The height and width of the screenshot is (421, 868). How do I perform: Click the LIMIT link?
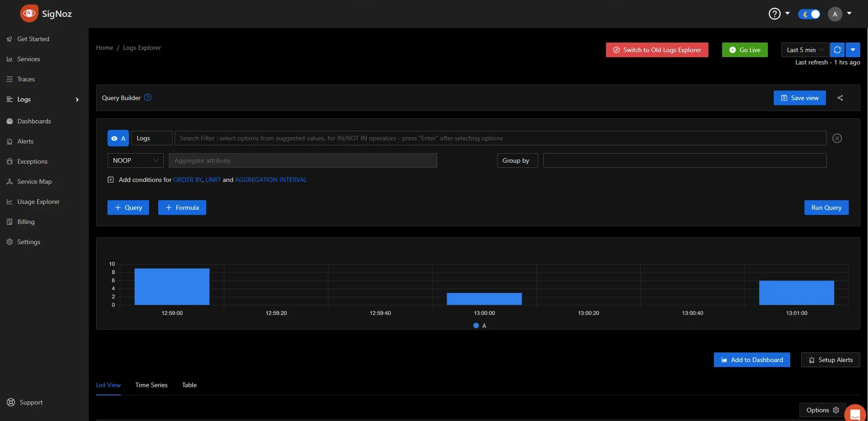(x=213, y=180)
